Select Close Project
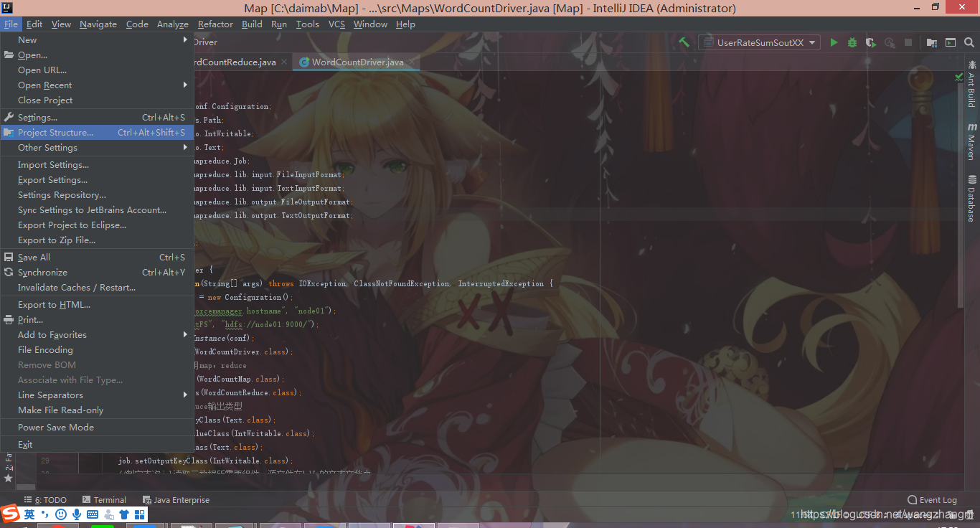This screenshot has height=528, width=980. [97, 100]
